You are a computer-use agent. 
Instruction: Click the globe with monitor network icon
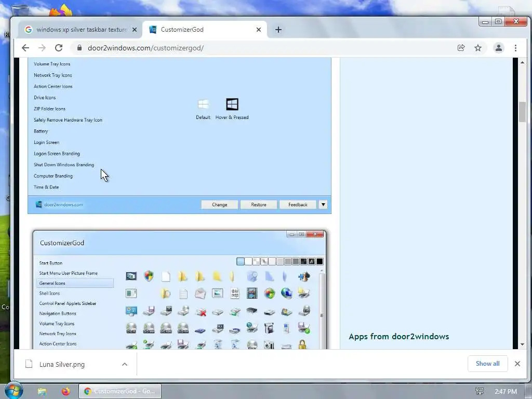click(x=287, y=293)
